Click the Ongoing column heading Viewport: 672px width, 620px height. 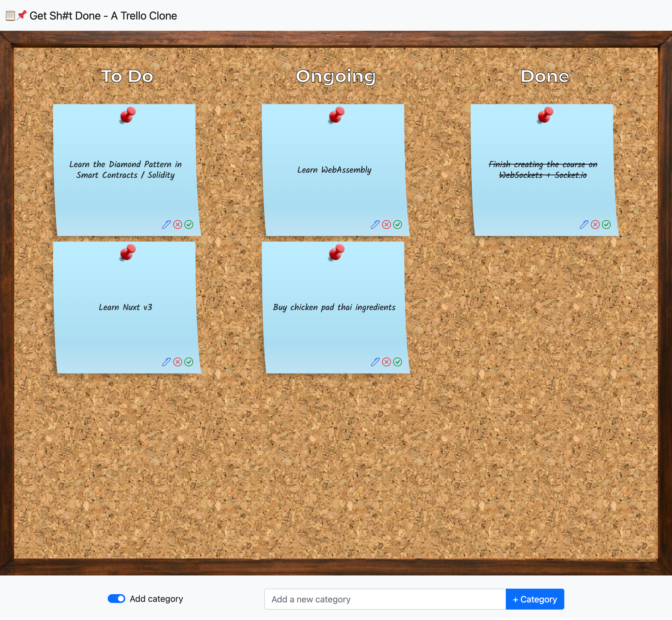336,76
